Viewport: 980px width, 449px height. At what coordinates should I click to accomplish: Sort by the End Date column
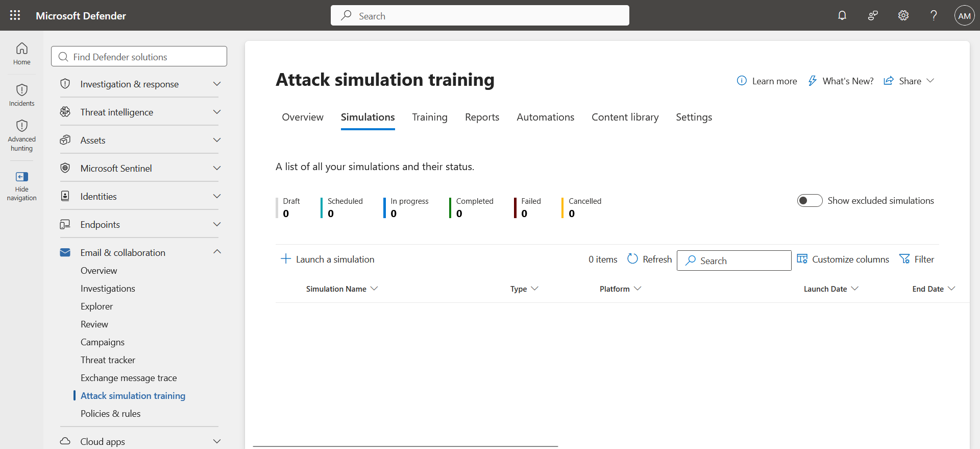tap(934, 289)
